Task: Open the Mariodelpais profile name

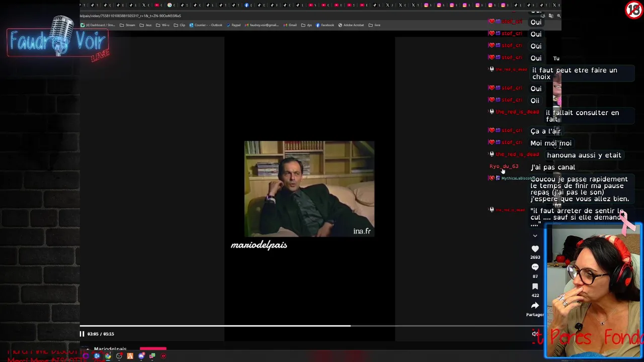Action: click(x=110, y=349)
